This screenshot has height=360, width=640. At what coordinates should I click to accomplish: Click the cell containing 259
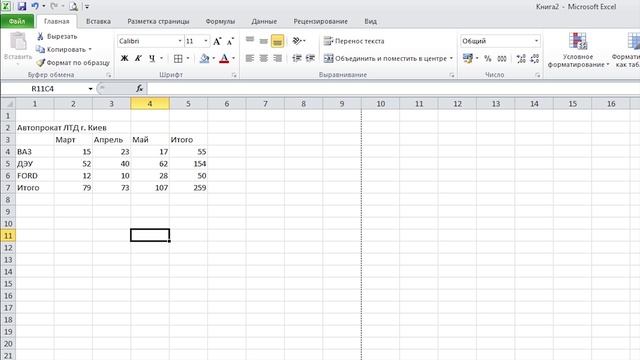pos(188,188)
